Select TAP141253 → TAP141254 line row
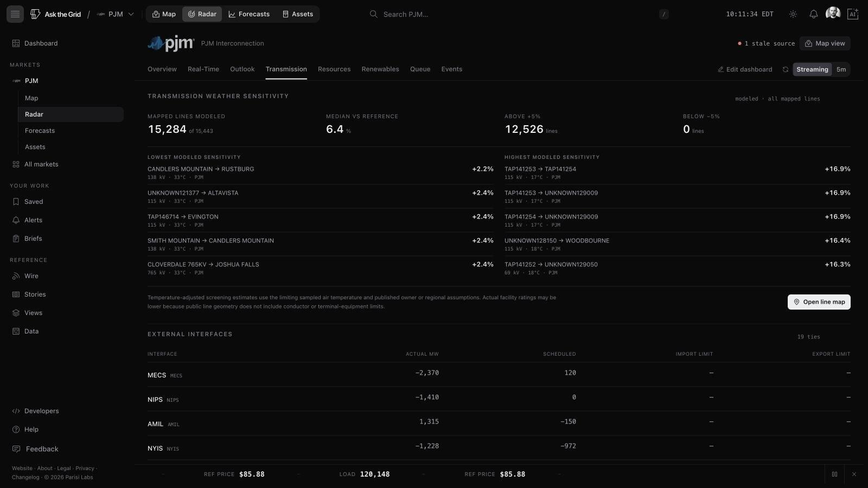The width and height of the screenshot is (868, 488). click(678, 173)
